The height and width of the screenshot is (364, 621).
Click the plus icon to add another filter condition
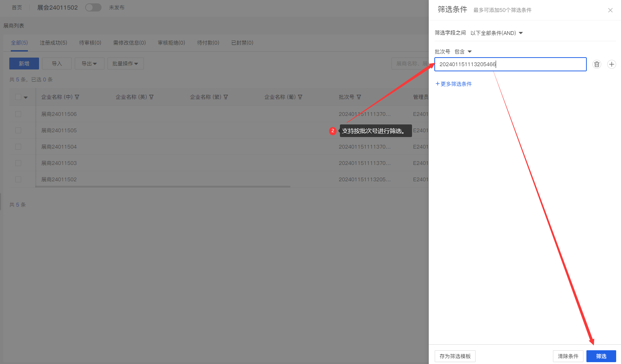pos(612,64)
